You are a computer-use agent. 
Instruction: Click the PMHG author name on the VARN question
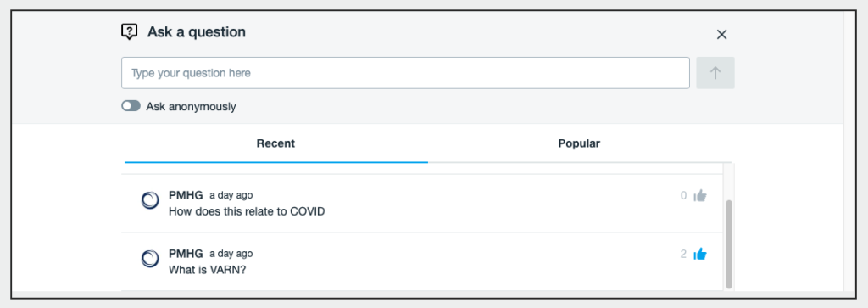coord(186,254)
